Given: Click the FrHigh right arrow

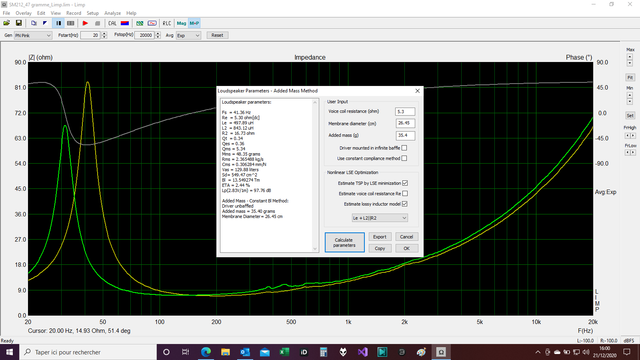Looking at the screenshot, I should tap(633, 136).
